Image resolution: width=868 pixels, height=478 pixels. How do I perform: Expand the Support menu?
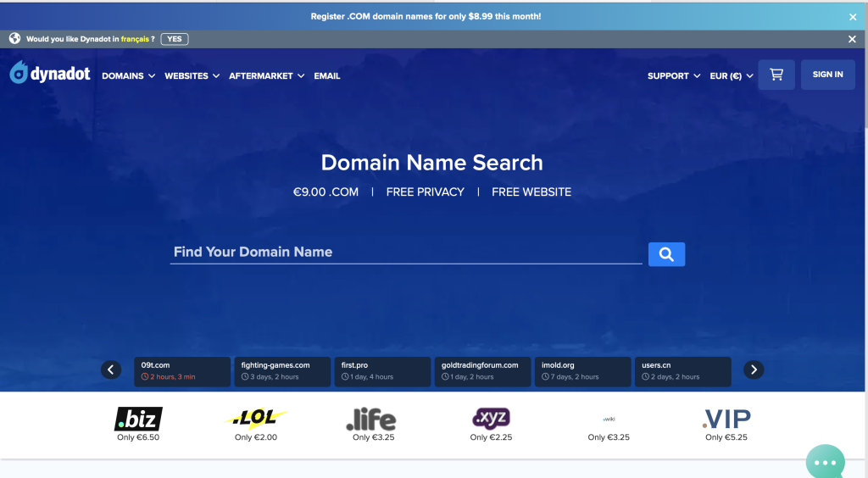(674, 75)
